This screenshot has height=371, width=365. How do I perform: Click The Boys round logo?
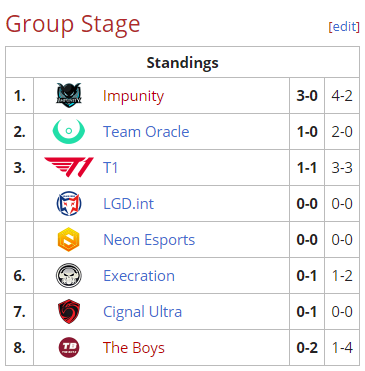point(69,347)
